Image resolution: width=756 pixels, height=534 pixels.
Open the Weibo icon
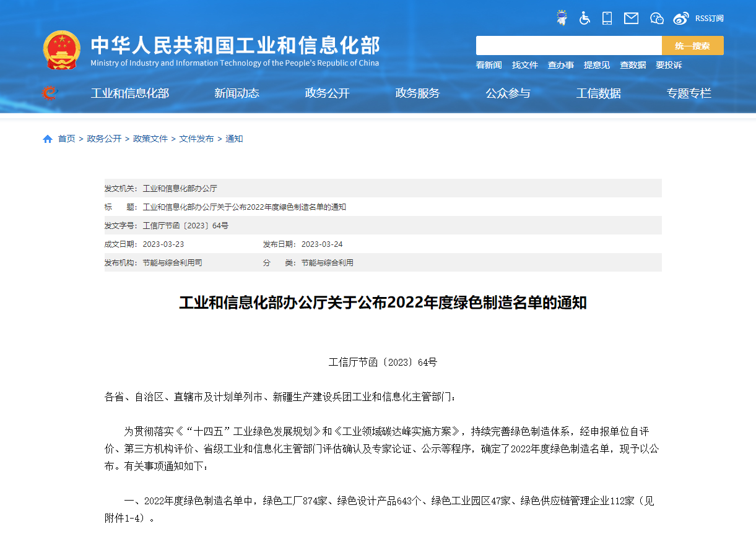pos(681,18)
